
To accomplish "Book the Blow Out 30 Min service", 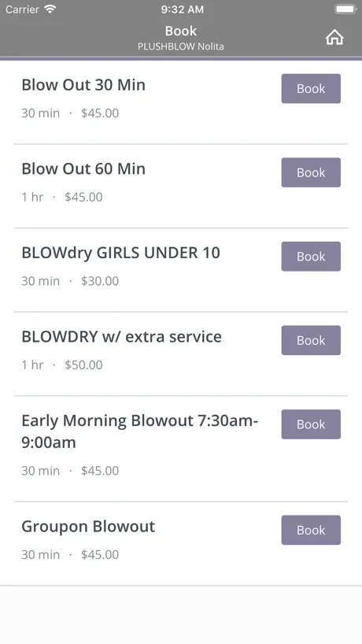I will pos(311,89).
